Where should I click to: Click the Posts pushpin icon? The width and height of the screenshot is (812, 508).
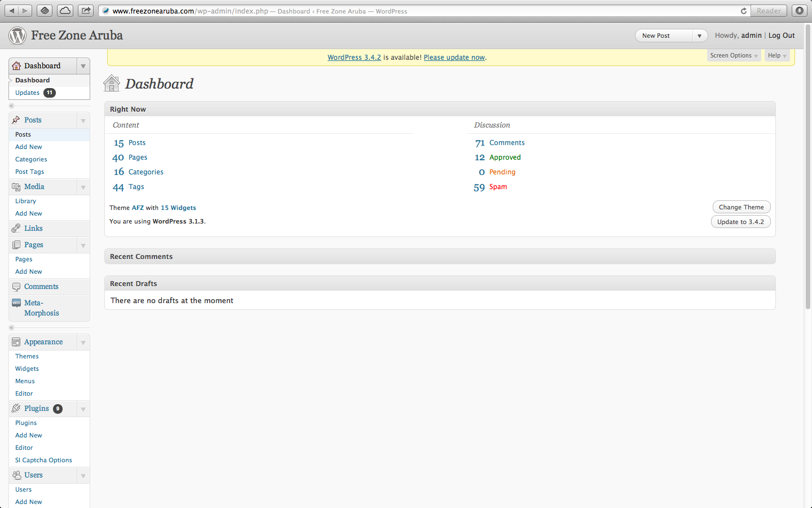tap(16, 120)
